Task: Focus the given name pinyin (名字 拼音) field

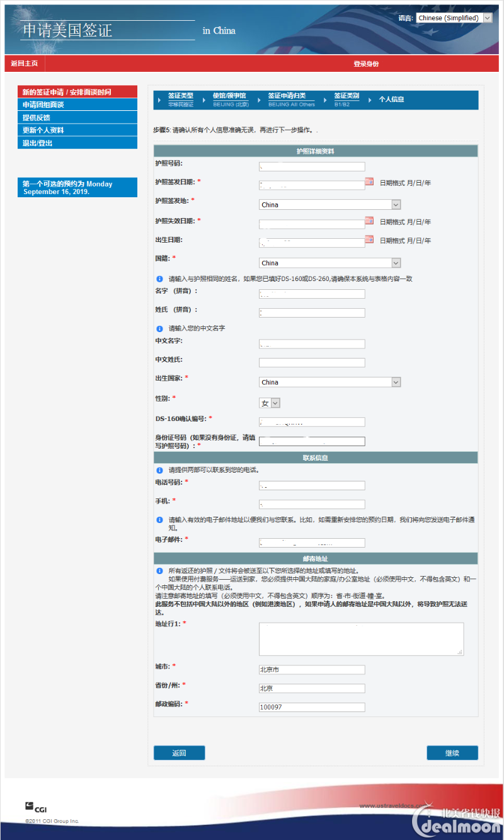Action: 312,294
